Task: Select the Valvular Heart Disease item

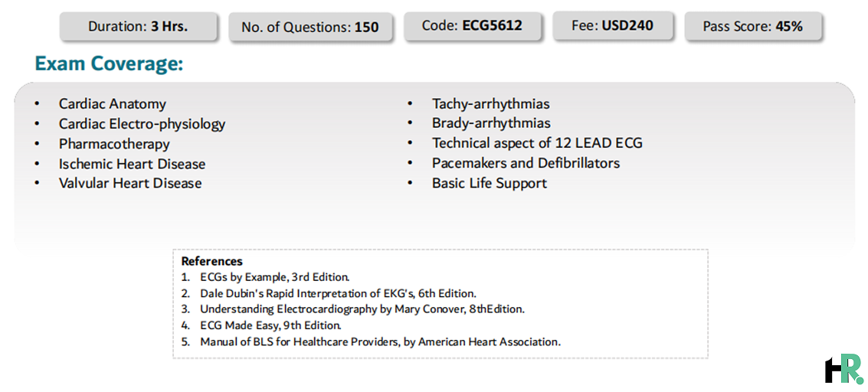Action: tap(130, 183)
